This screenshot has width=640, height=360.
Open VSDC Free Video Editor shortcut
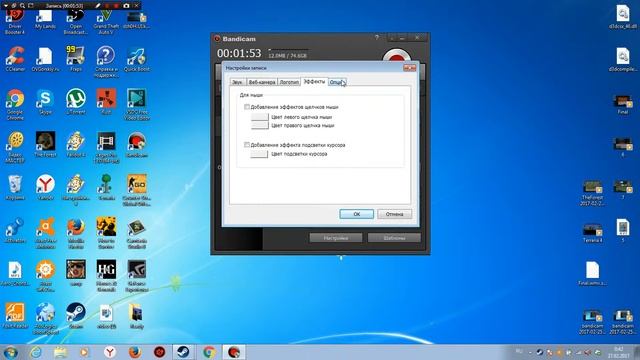click(x=137, y=104)
